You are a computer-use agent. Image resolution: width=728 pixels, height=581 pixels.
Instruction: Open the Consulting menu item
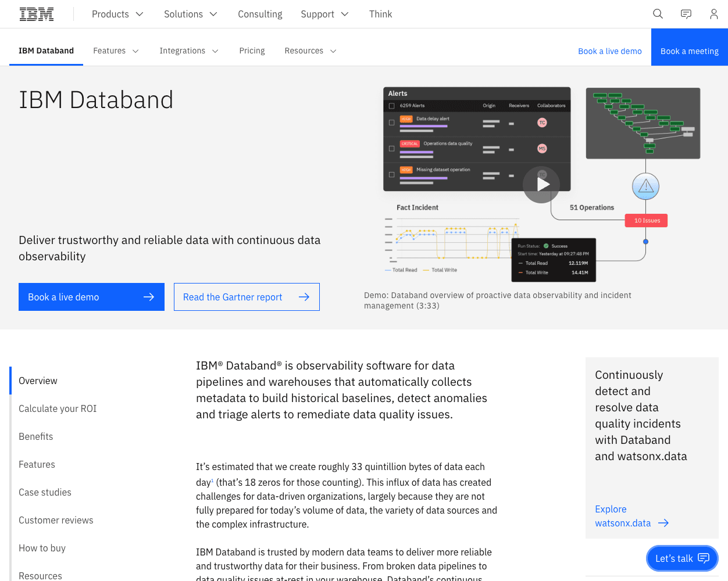pyautogui.click(x=260, y=14)
